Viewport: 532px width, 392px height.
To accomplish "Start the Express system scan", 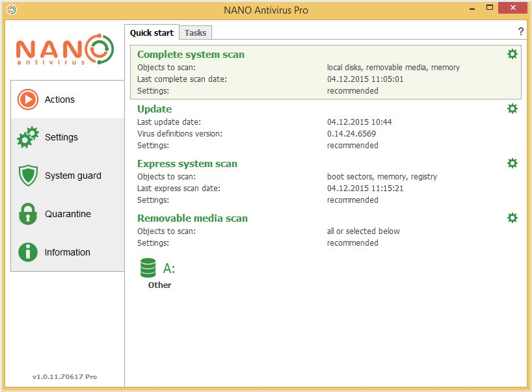I will (187, 164).
